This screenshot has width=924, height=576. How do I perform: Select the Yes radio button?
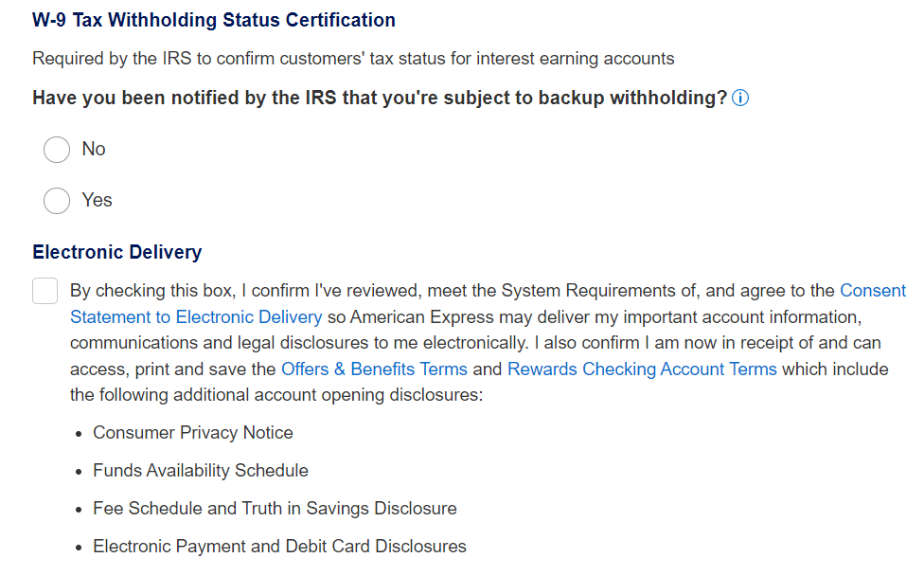(57, 201)
